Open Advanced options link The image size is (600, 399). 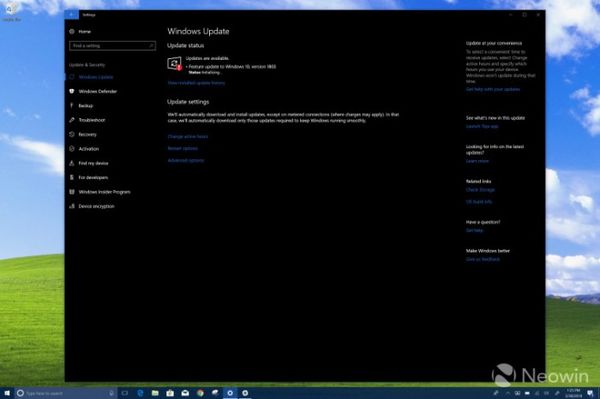coord(186,161)
